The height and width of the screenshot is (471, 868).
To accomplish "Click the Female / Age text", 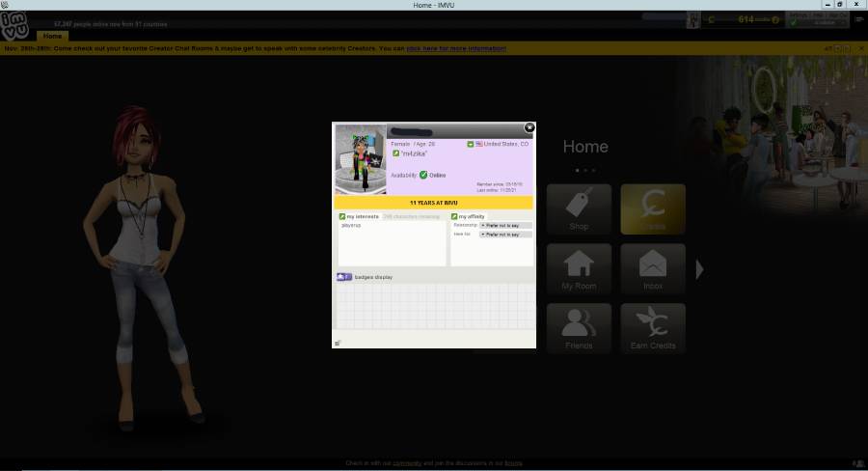I will (x=413, y=144).
